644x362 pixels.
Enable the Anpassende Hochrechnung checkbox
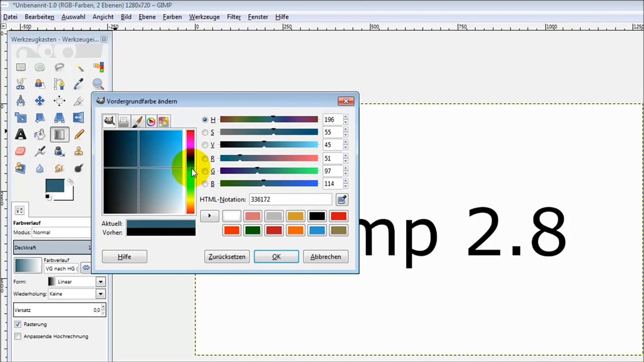click(18, 336)
